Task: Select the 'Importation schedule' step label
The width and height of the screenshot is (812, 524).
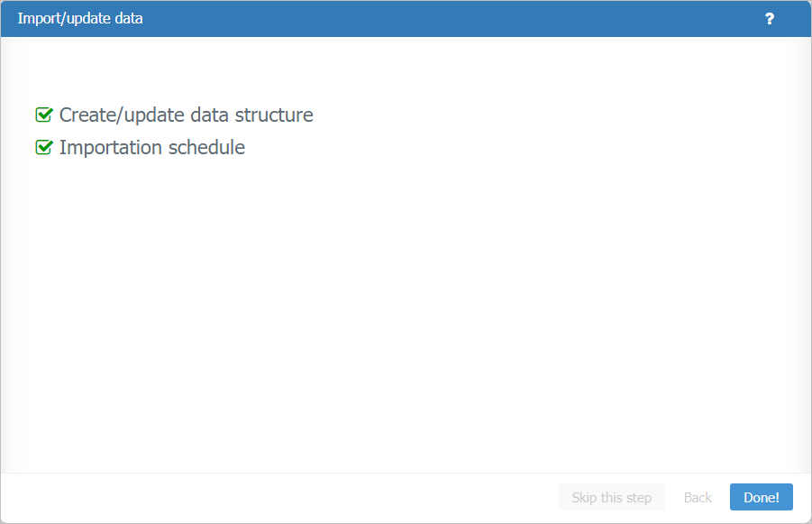Action: tap(151, 148)
